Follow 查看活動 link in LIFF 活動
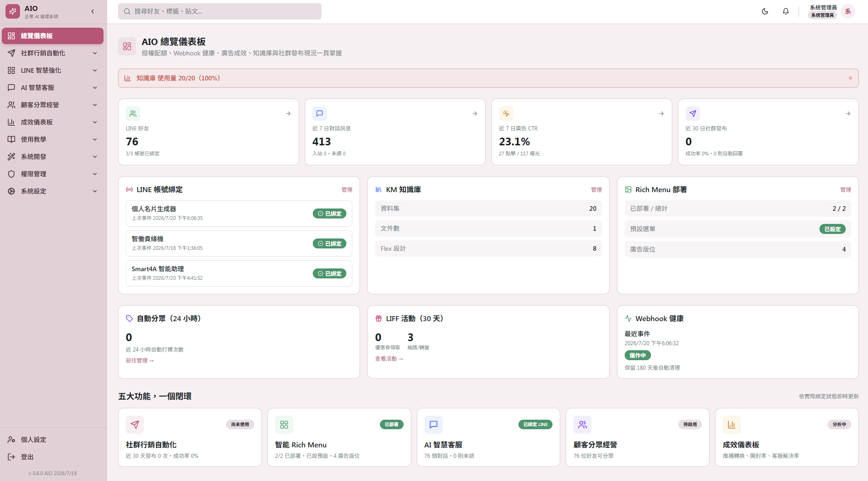This screenshot has height=481, width=868. pyautogui.click(x=389, y=359)
